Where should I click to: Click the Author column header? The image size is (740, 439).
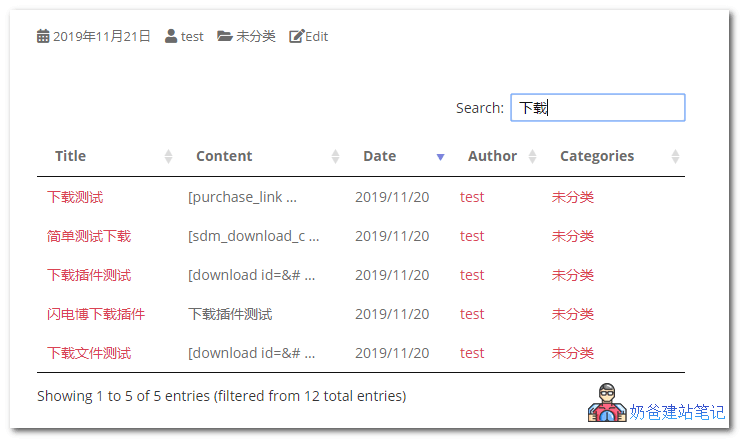point(492,156)
